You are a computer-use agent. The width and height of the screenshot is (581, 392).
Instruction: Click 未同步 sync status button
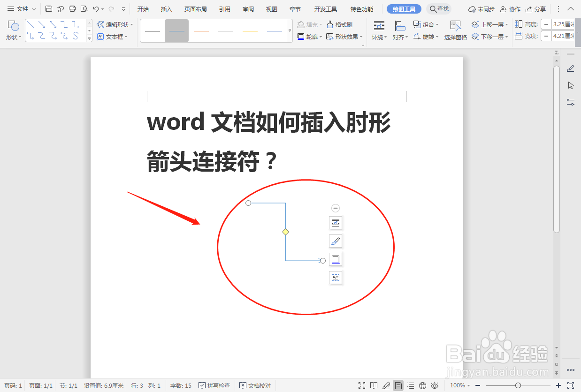coord(482,9)
